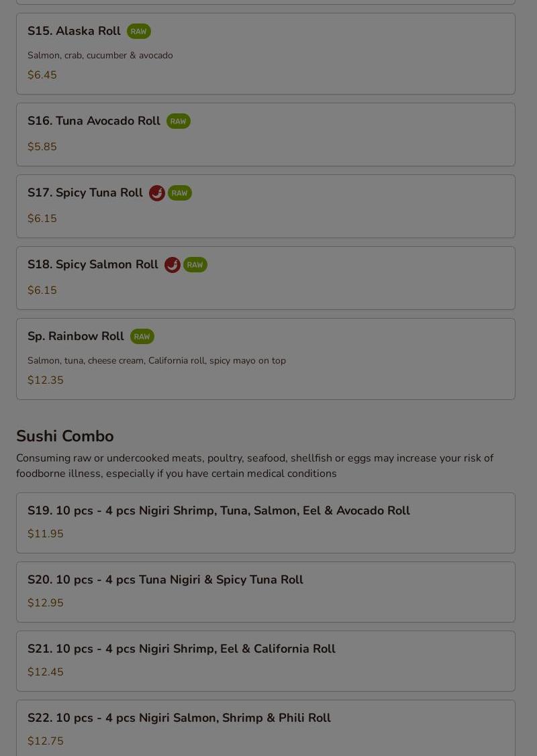Open S21 Nigiri Shrimp, Eel & California Roll
This screenshot has width=537, height=756.
(x=266, y=661)
